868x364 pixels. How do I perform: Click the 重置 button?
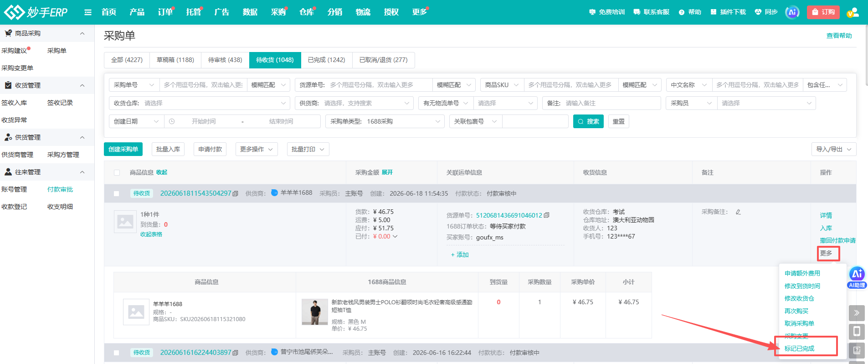[x=619, y=121]
